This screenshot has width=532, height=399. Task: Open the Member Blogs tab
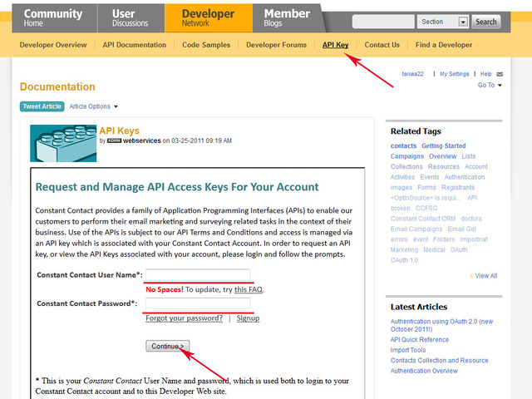pyautogui.click(x=287, y=18)
